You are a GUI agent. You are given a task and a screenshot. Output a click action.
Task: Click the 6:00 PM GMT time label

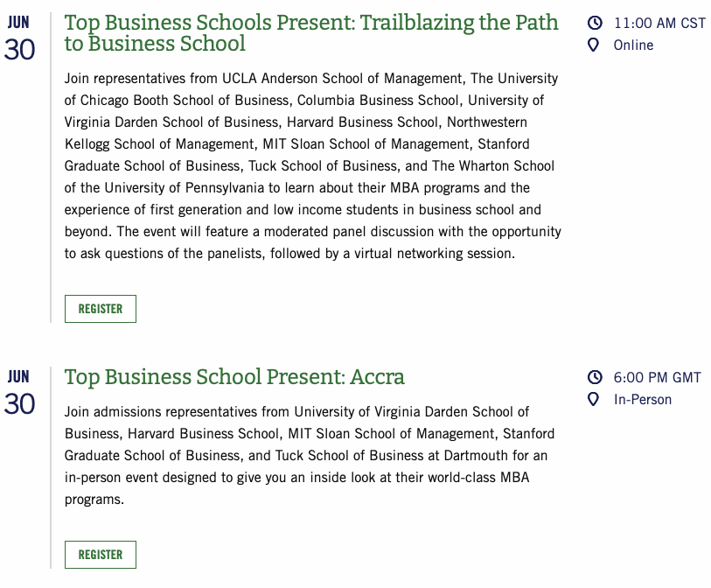click(658, 377)
